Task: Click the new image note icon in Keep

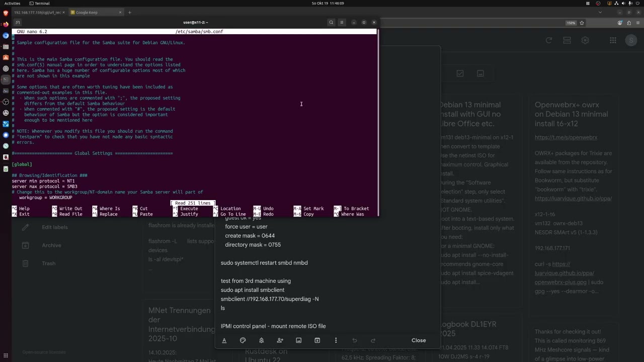Action: click(x=480, y=73)
